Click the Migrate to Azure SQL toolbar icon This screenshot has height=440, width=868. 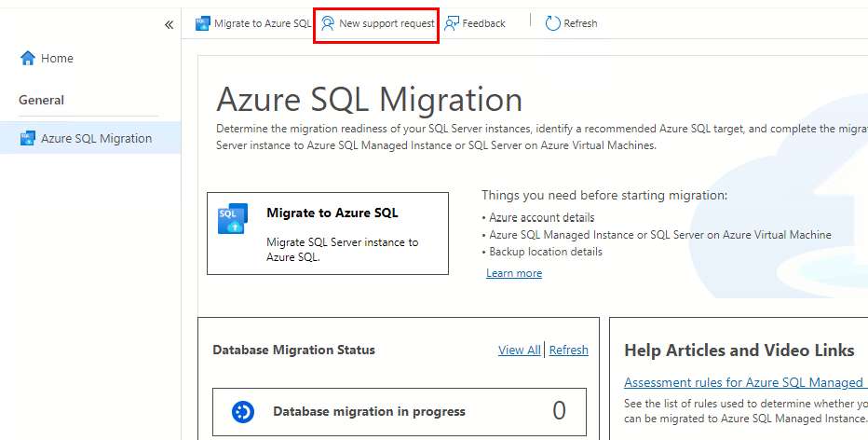pyautogui.click(x=203, y=23)
